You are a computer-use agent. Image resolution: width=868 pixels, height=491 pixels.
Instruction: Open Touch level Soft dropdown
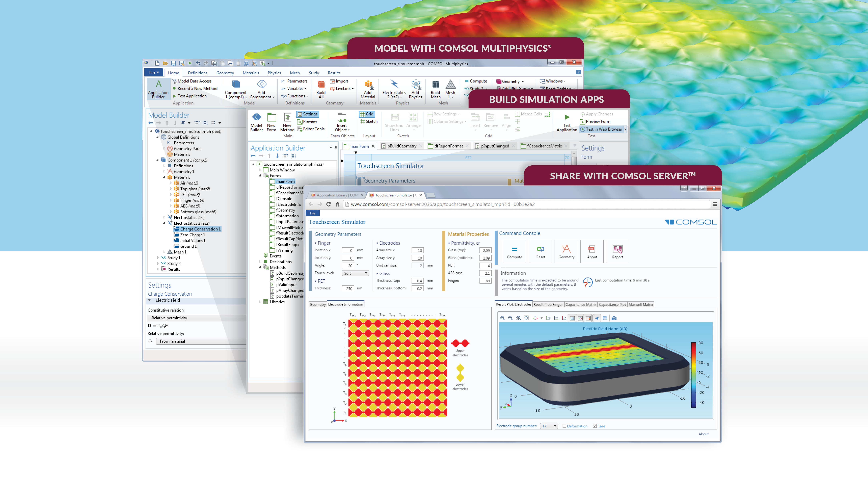click(355, 273)
